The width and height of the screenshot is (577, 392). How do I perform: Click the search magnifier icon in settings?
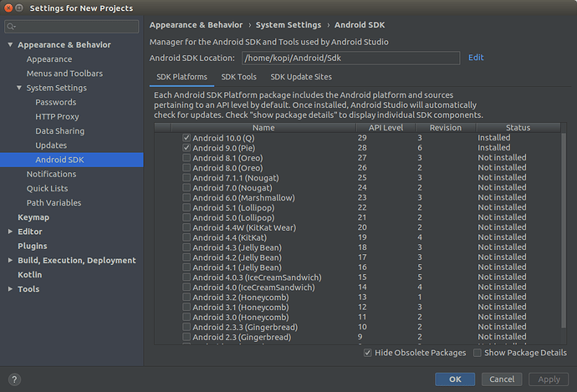(11, 27)
